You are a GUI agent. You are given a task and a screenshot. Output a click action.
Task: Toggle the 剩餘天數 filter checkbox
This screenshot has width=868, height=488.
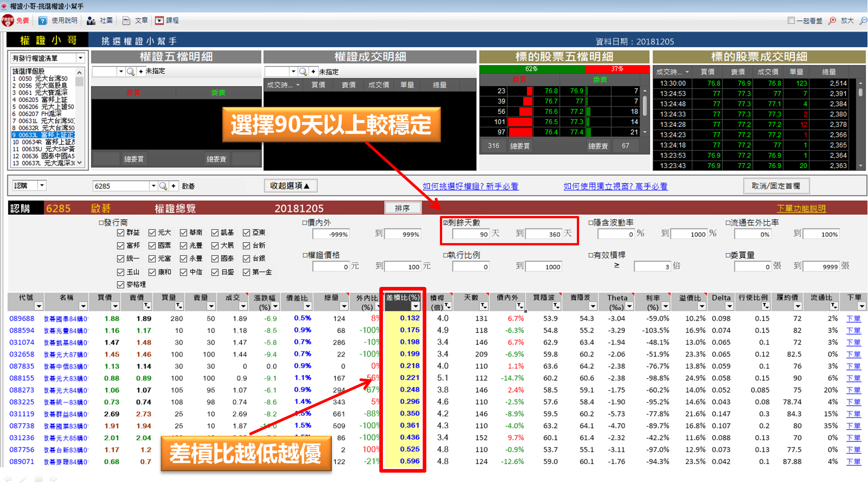445,222
